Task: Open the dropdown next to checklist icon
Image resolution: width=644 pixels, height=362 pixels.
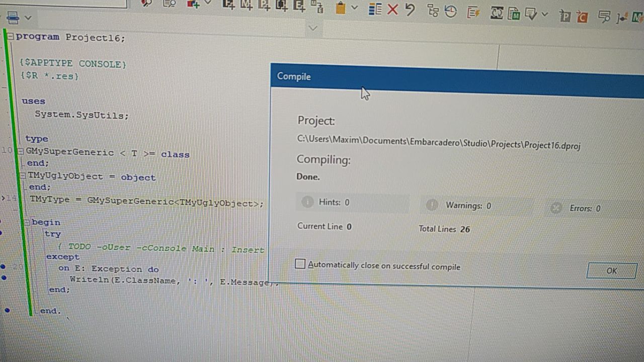Action: (544, 15)
